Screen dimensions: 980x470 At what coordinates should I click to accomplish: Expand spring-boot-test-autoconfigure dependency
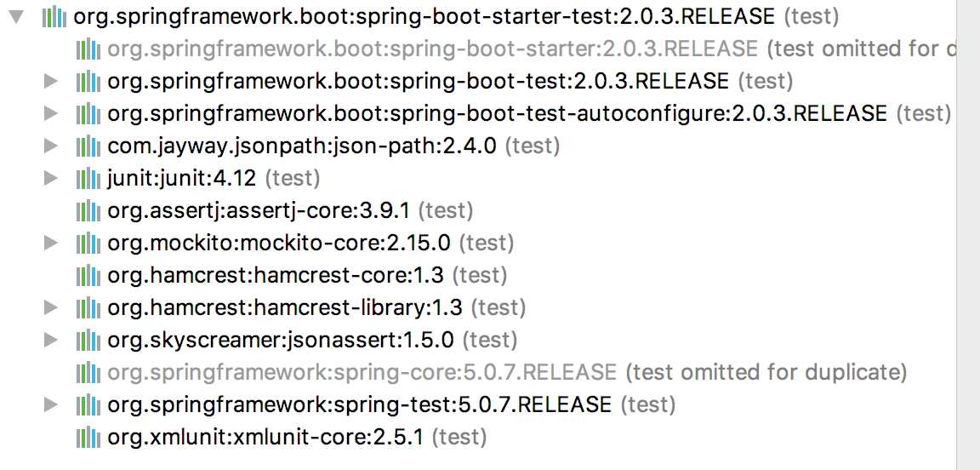pos(51,113)
